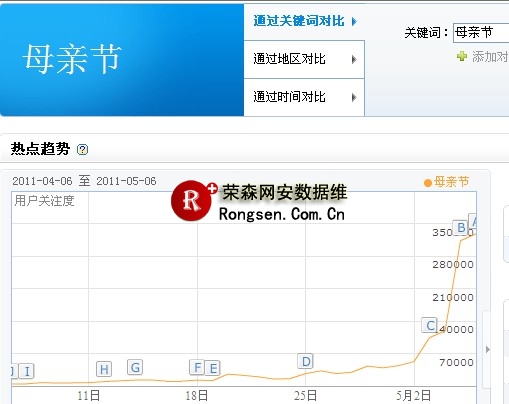Viewport: 509px width, 404px height.
Task: Click news marker E on chart
Action: [x=213, y=368]
